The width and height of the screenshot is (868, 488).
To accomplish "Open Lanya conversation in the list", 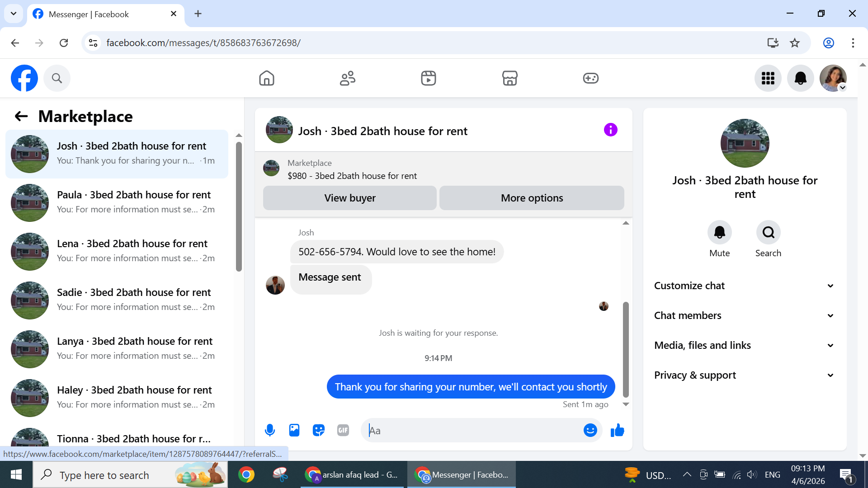I will (117, 349).
